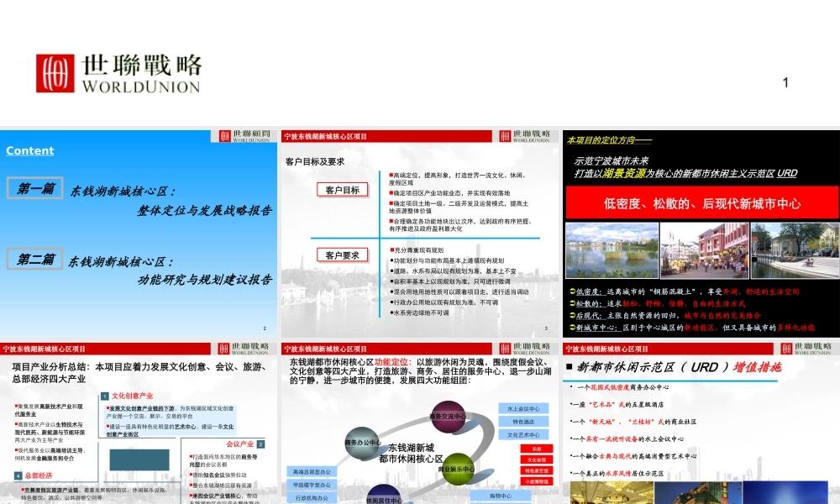The height and width of the screenshot is (504, 840).
Task: Click the 水上会议中心 blue box
Action: (523, 409)
